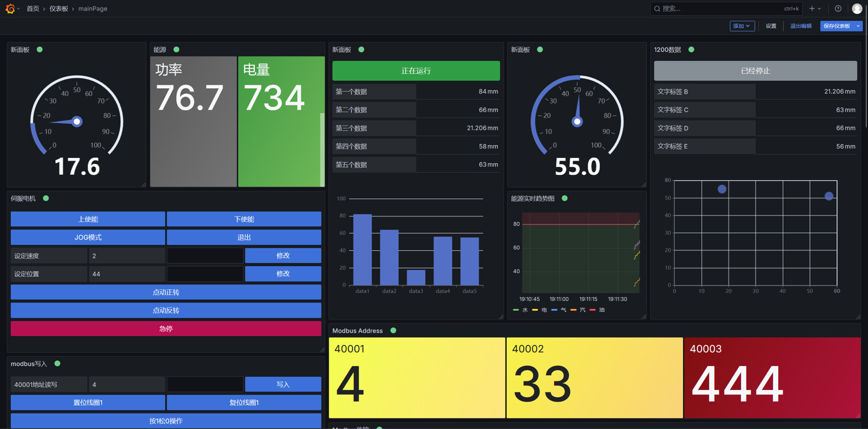Click the 功率 stat tile showing 76.7
Viewport: 868px width, 429px height.
[x=193, y=122]
